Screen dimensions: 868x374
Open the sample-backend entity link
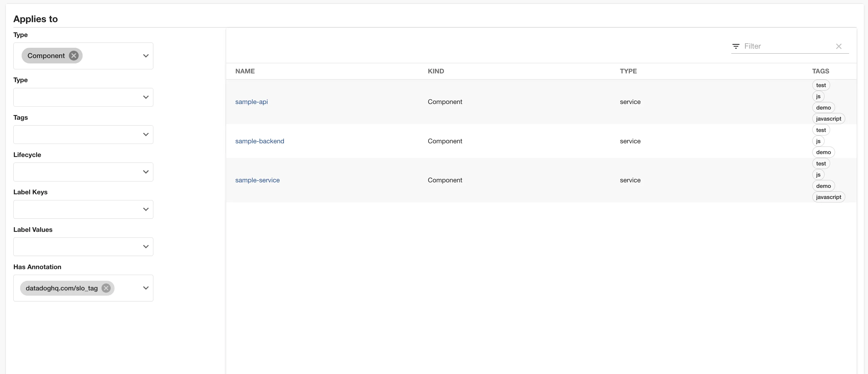coord(259,141)
